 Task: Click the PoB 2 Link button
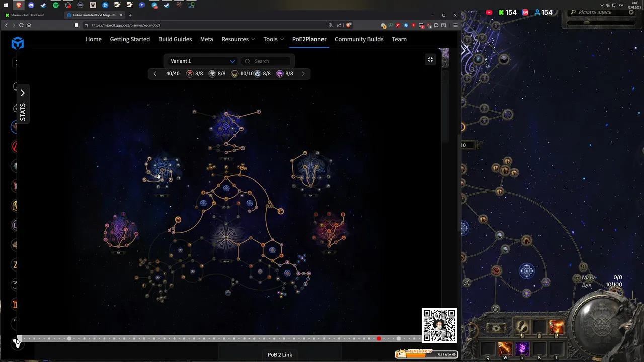point(280,355)
